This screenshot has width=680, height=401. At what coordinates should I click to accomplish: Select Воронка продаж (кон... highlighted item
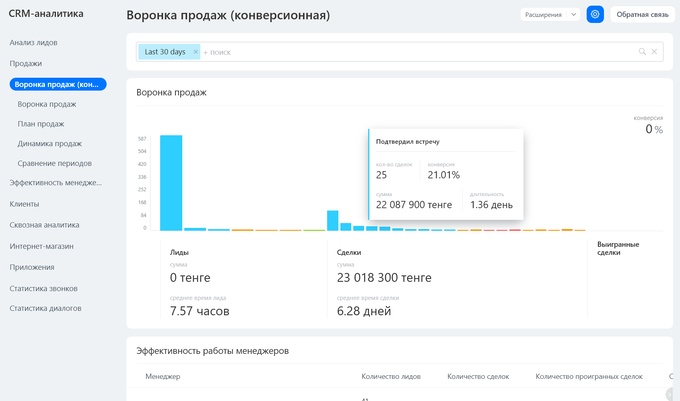pos(58,84)
